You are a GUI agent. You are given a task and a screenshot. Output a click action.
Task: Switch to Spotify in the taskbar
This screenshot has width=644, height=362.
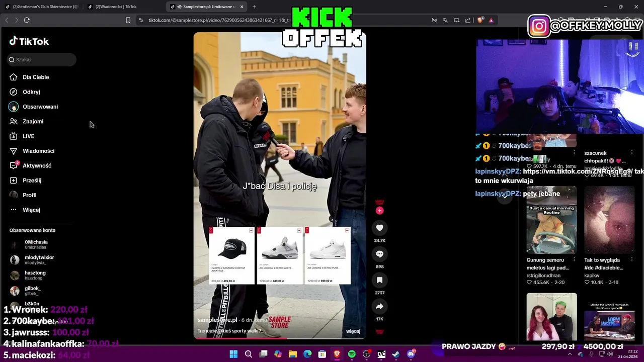[352, 354]
